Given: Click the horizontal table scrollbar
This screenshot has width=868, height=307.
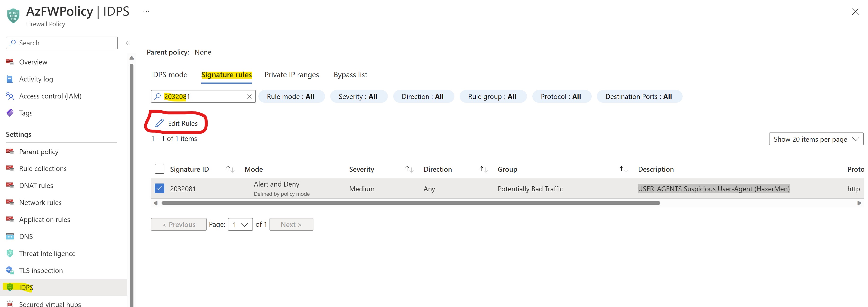Looking at the screenshot, I should pos(410,203).
